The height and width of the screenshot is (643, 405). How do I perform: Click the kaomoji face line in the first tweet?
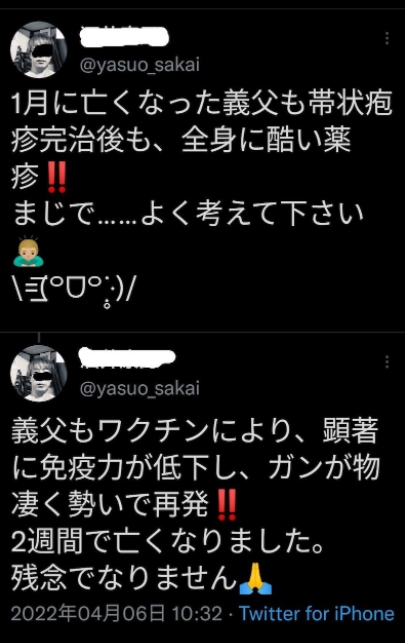click(73, 290)
